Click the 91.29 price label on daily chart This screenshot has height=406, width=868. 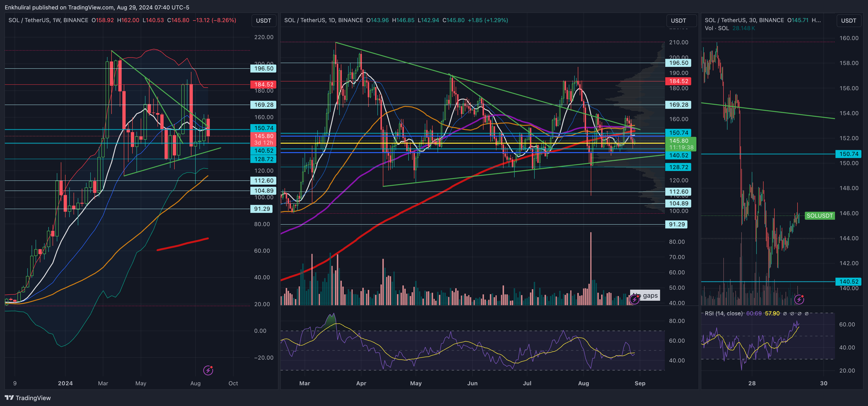[x=676, y=224]
